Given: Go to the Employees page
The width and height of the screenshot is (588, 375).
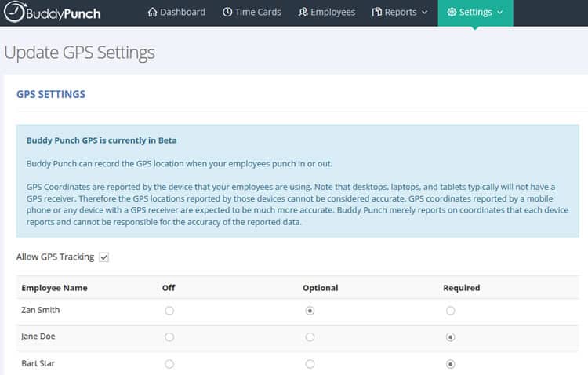Looking at the screenshot, I should 327,12.
